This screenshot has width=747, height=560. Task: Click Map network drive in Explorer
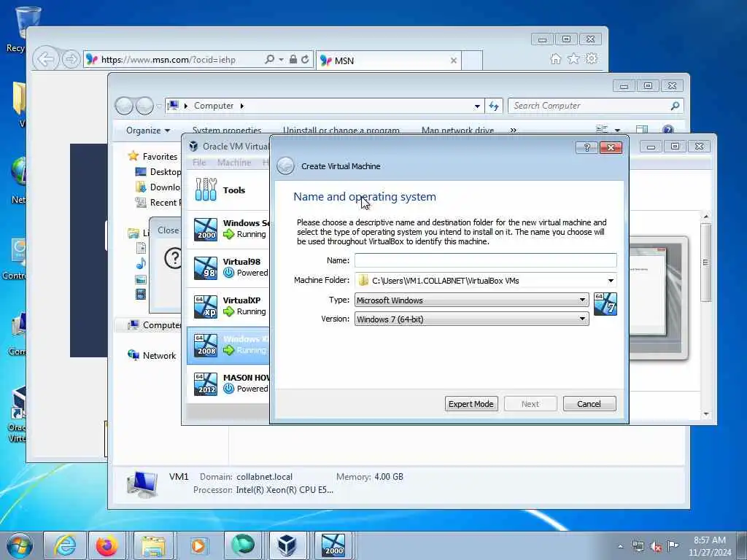(457, 131)
